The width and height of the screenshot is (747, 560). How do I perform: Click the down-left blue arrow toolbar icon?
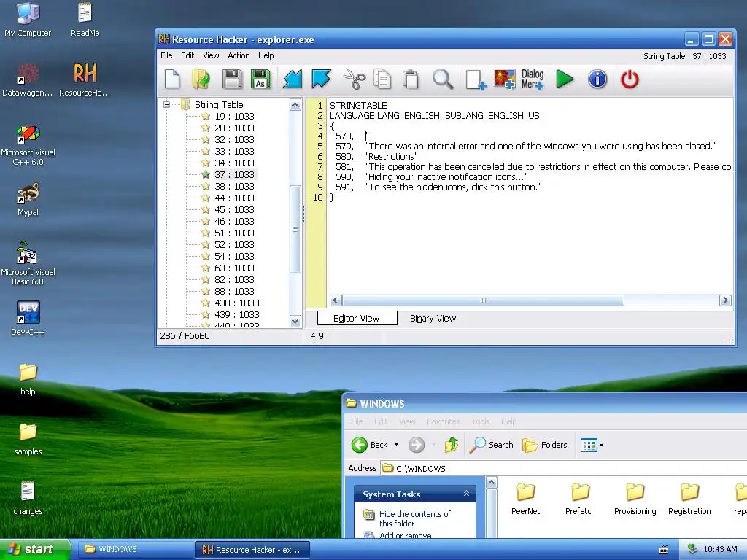pyautogui.click(x=292, y=79)
